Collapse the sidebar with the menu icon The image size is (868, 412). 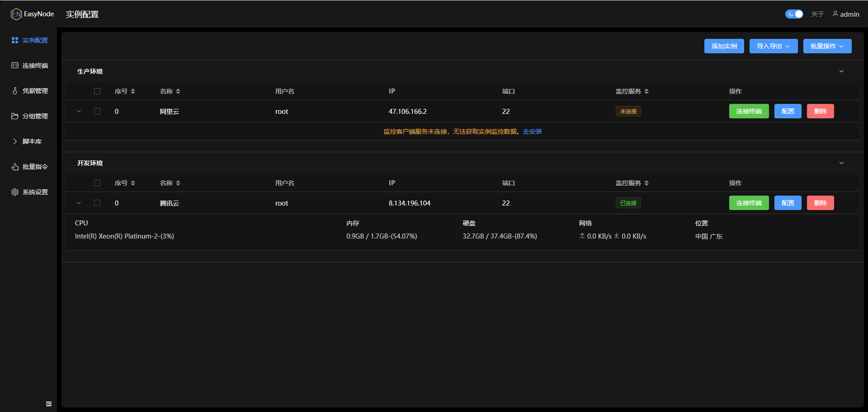49,404
